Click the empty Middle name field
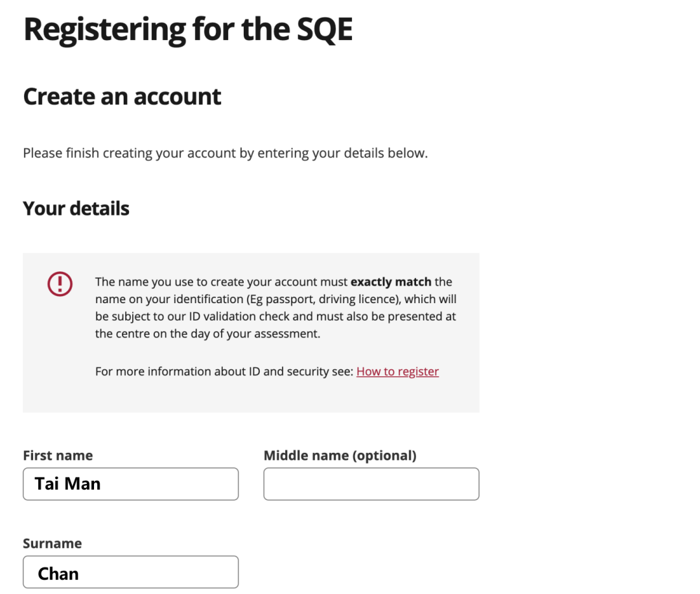The image size is (700, 594). point(371,484)
